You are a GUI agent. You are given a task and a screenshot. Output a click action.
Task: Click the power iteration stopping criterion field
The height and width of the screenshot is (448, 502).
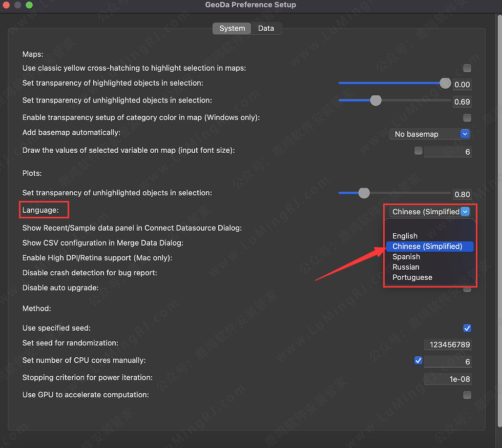coord(447,379)
